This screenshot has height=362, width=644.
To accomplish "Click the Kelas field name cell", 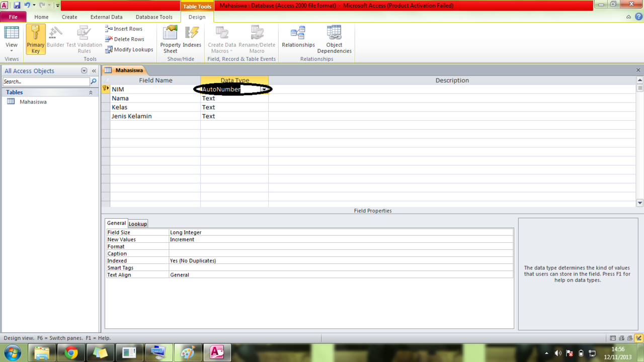I will (x=155, y=107).
